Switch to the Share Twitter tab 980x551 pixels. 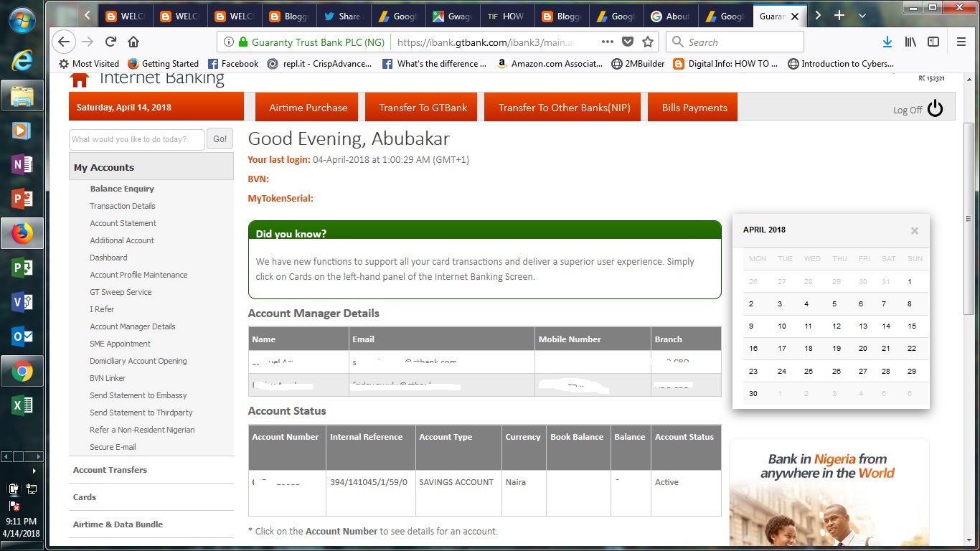343,16
